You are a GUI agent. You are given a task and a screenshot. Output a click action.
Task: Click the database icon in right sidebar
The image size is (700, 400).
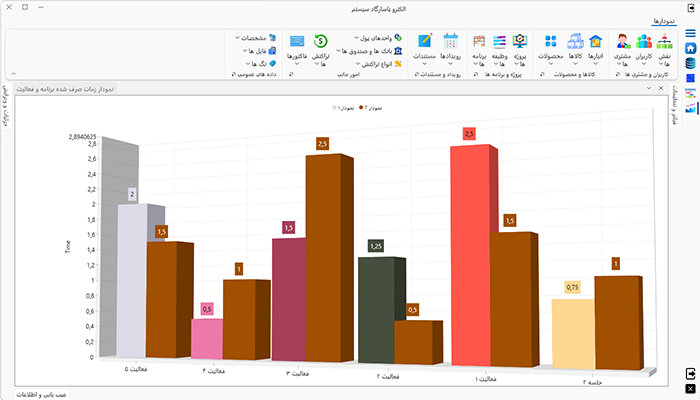pos(690,63)
